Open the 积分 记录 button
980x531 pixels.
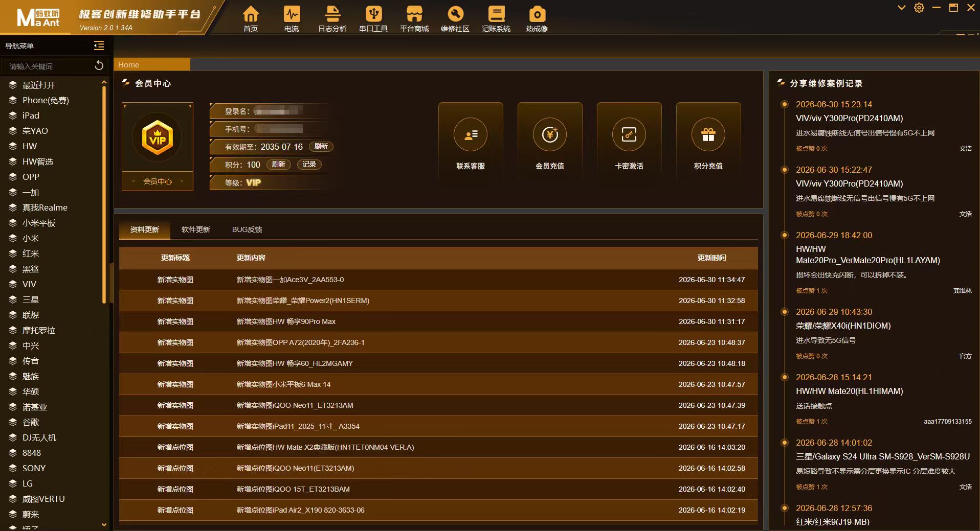[309, 165]
